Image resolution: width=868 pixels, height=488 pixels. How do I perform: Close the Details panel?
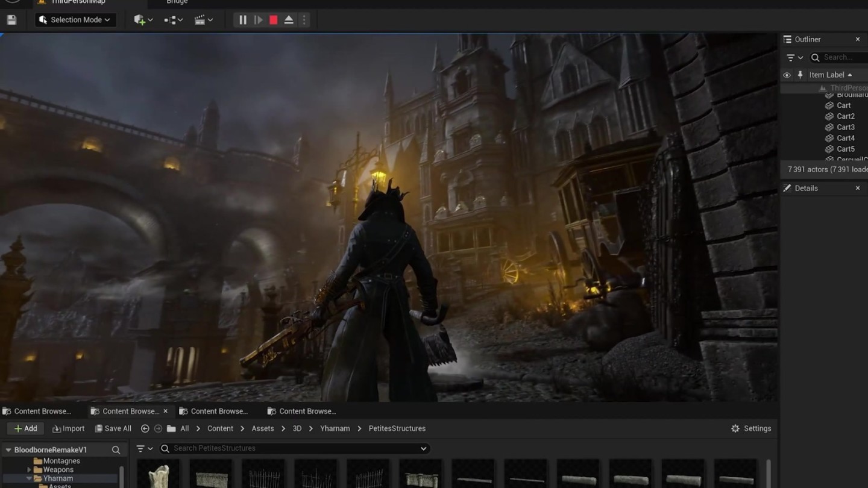[x=858, y=188]
